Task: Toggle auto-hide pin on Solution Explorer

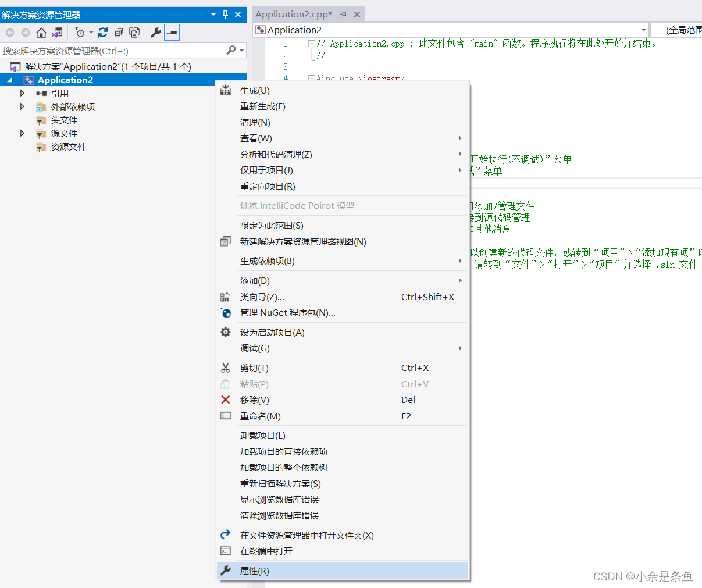Action: click(225, 14)
